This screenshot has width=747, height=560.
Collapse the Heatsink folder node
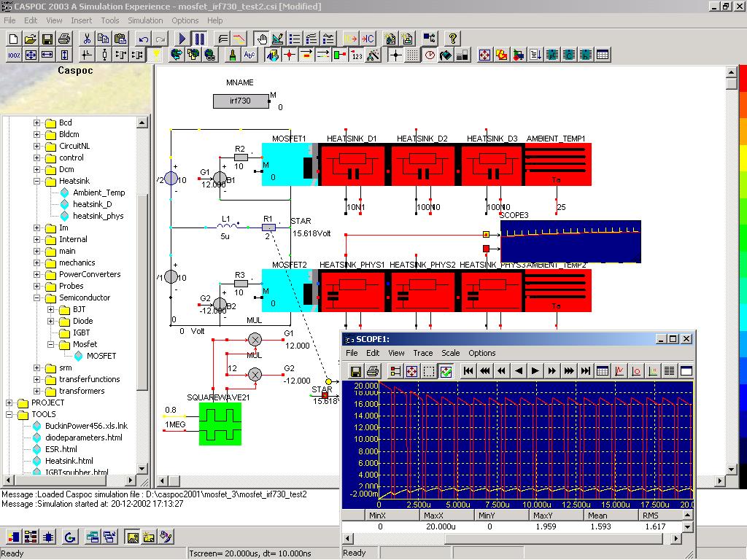[37, 181]
